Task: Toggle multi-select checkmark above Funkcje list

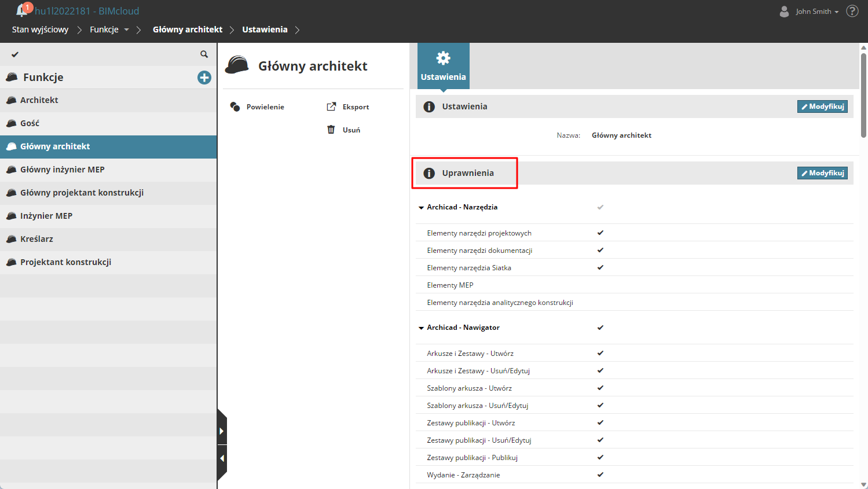Action: click(15, 54)
